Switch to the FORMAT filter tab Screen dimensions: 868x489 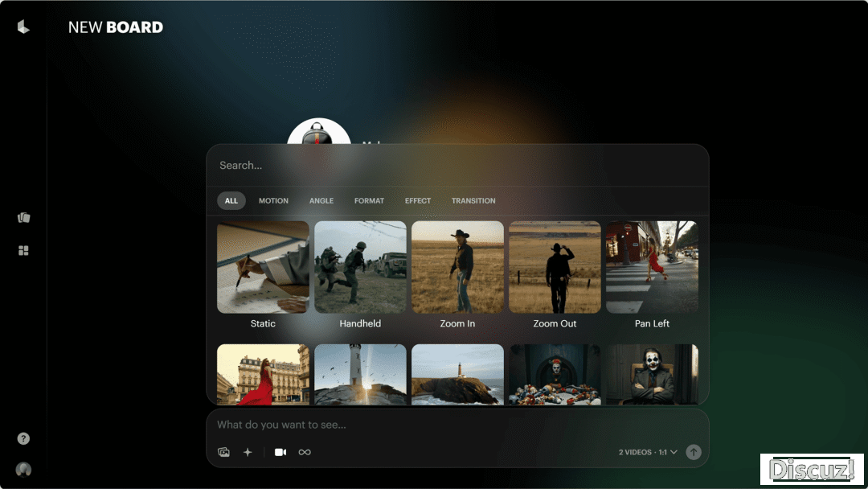coord(369,201)
